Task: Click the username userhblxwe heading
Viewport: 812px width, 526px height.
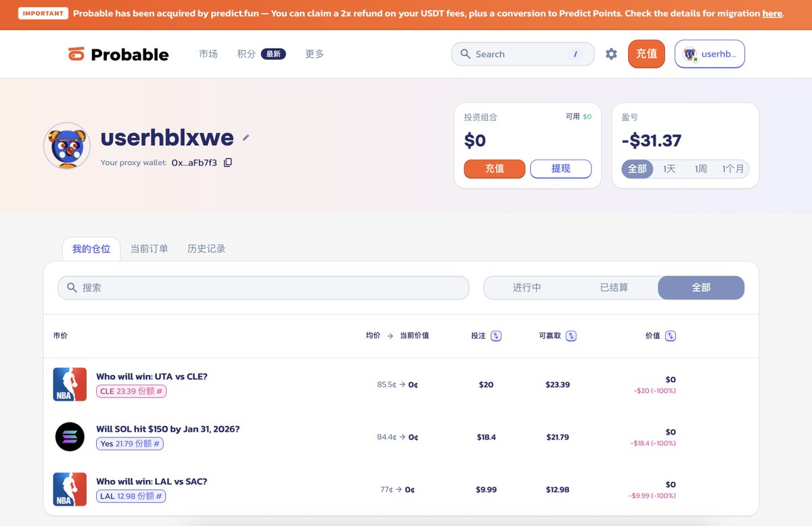Action: 167,138
